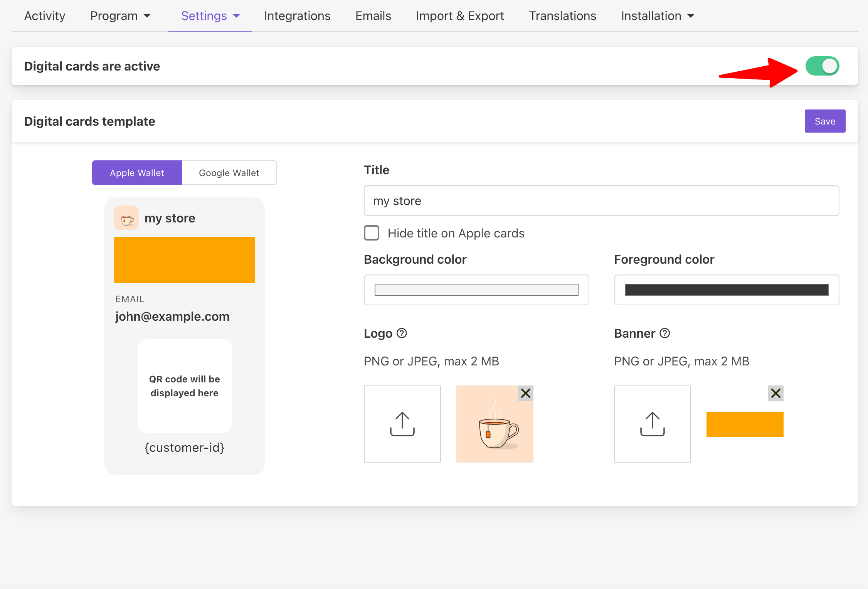This screenshot has height=589, width=868.
Task: Open the Translations tab
Action: pos(562,16)
